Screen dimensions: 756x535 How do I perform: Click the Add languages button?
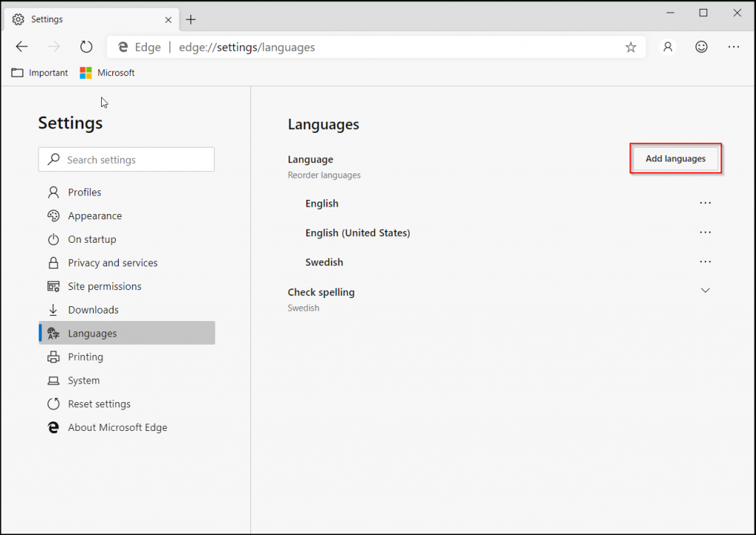pyautogui.click(x=675, y=158)
